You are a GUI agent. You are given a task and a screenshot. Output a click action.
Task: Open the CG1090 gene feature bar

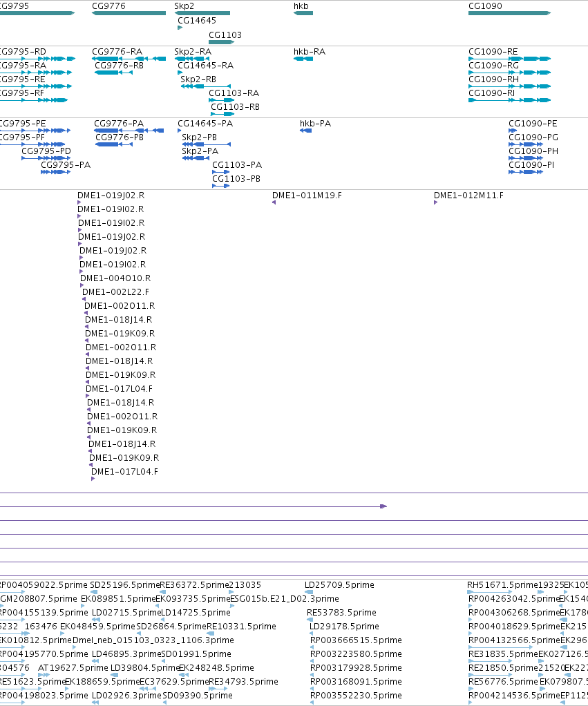[x=510, y=14]
